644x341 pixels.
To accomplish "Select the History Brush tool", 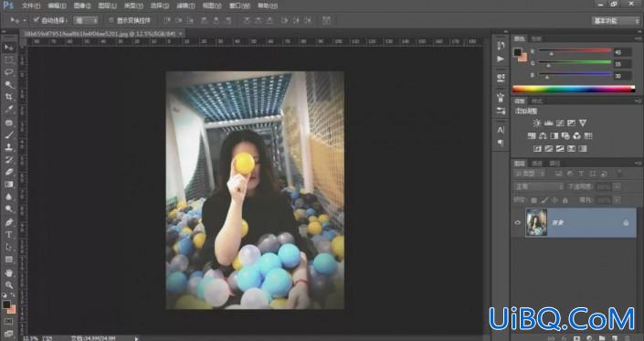I will coord(8,159).
